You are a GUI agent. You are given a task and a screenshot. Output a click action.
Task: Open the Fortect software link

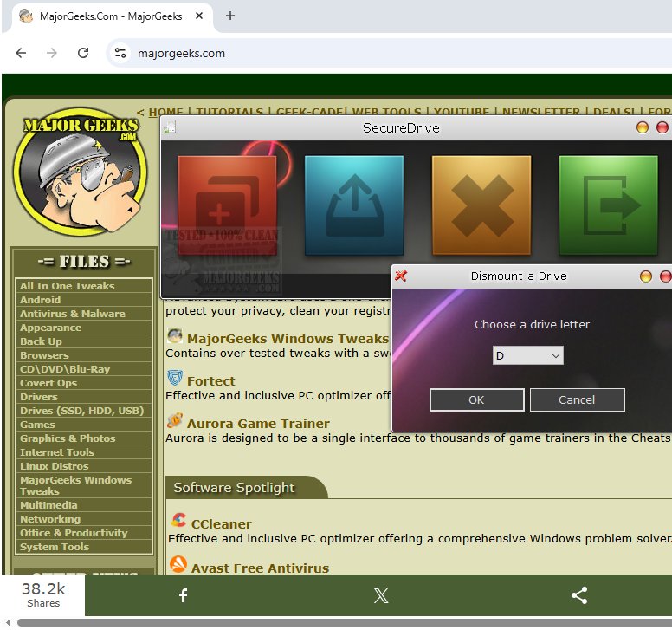point(210,380)
